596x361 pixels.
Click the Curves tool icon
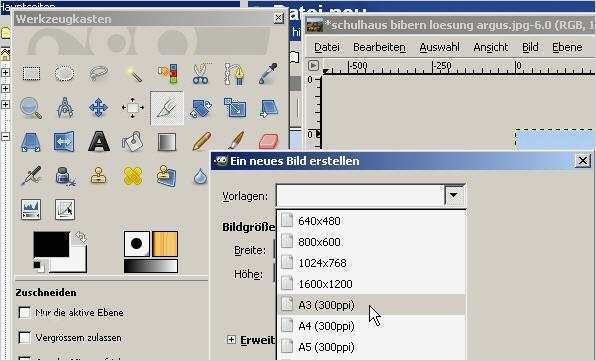click(x=65, y=209)
